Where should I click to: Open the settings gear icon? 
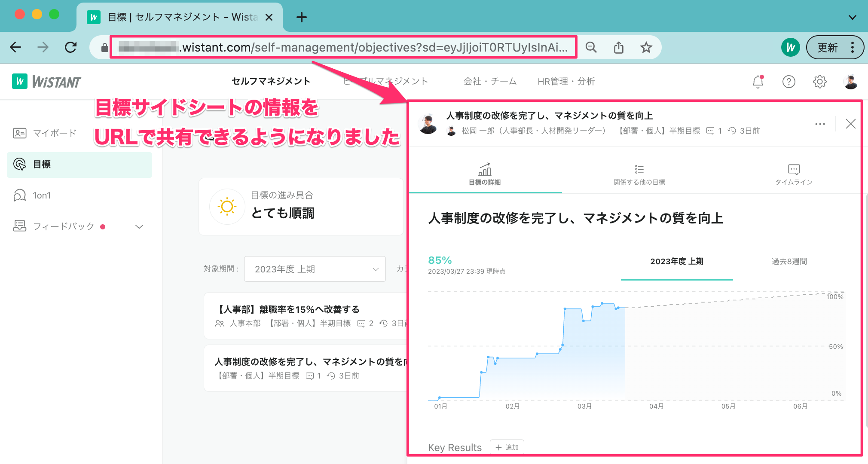point(819,82)
